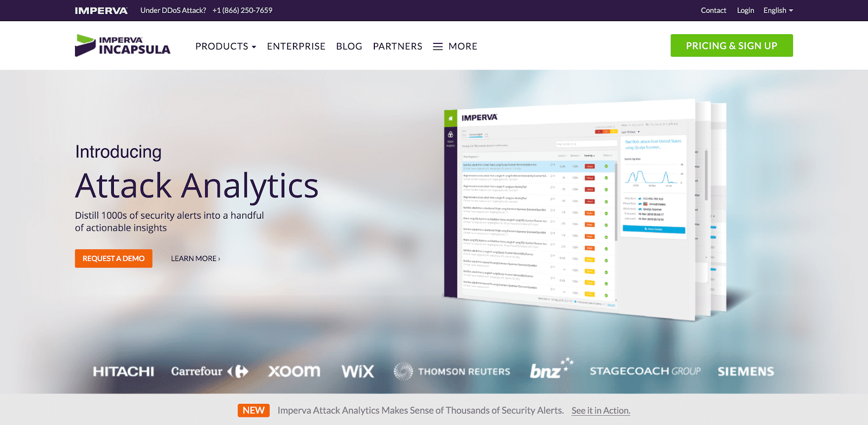Image resolution: width=868 pixels, height=425 pixels.
Task: Follow the LEARN MORE link
Action: pyautogui.click(x=195, y=258)
